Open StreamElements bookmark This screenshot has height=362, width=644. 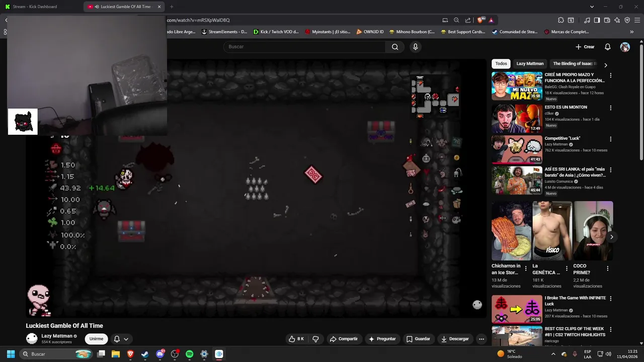pos(224,32)
